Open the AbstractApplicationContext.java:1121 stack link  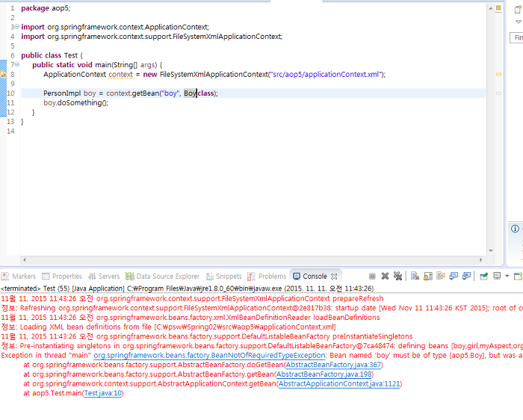pos(339,384)
